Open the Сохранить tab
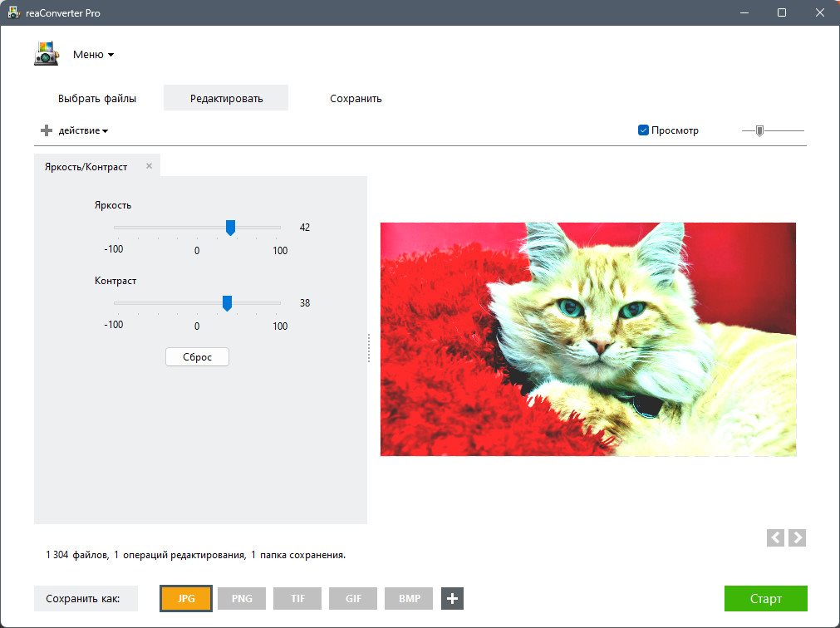The image size is (840, 628). [x=356, y=99]
